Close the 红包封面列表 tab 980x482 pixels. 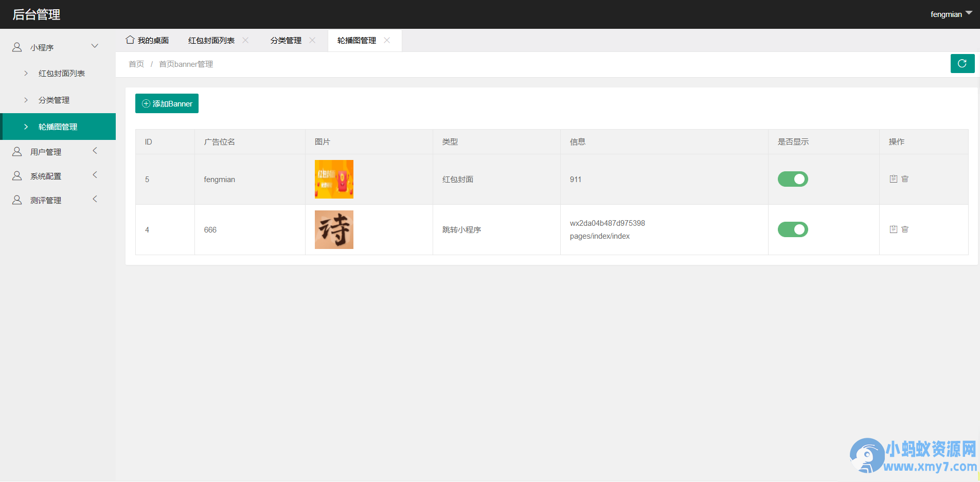[x=245, y=40]
